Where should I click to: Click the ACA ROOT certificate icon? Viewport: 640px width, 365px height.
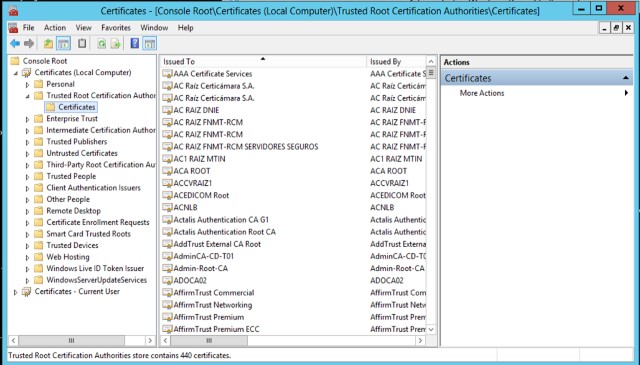pyautogui.click(x=167, y=171)
